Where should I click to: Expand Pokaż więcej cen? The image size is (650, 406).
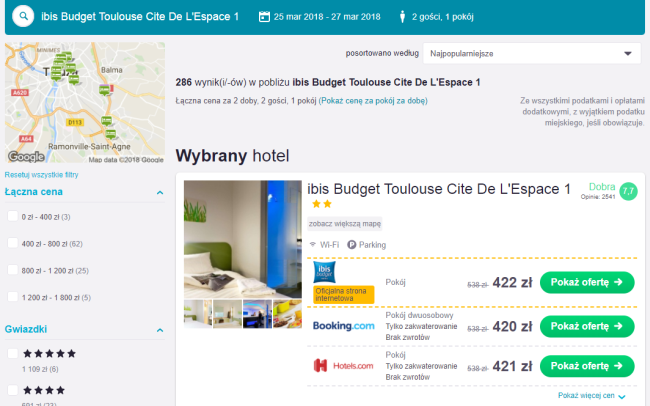[x=591, y=396]
